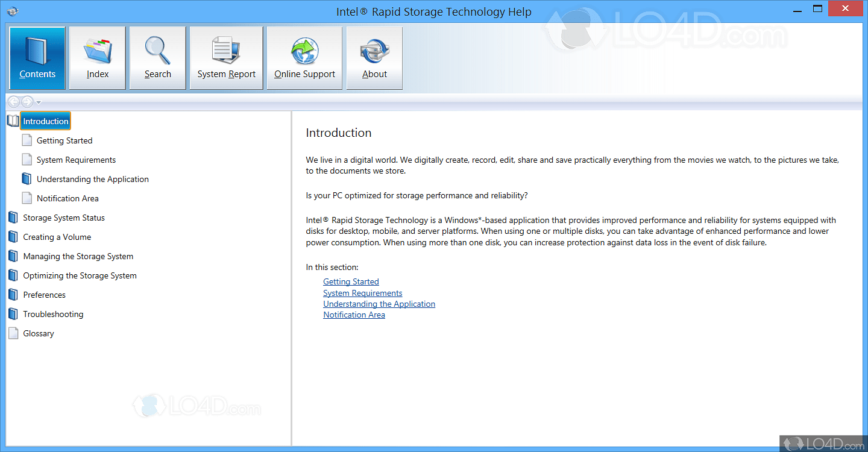Open the Glossary topic
This screenshot has width=868, height=452.
tap(39, 333)
